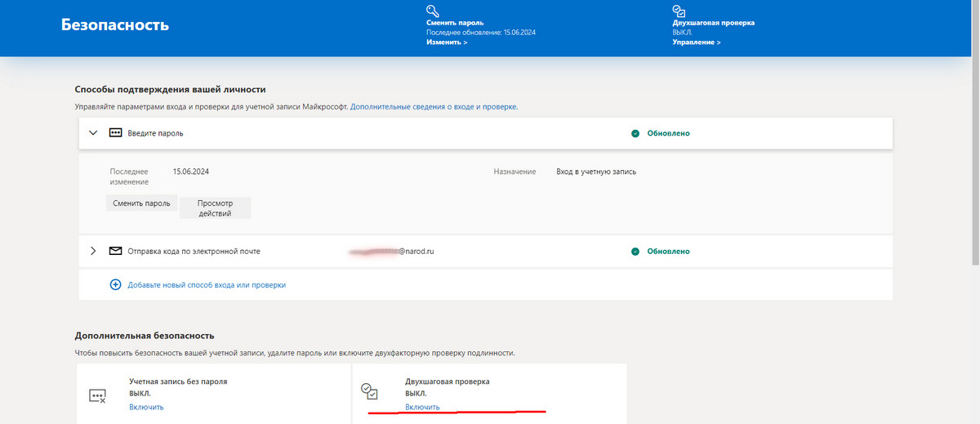Screen dimensions: 980x424
Task: Click the two-step verification icon in header
Action: click(x=679, y=11)
